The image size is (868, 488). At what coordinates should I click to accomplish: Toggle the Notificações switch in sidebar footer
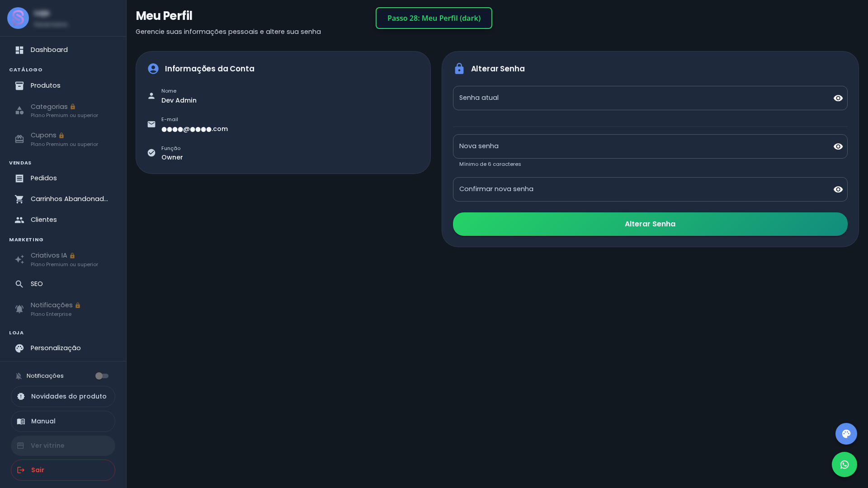102,376
